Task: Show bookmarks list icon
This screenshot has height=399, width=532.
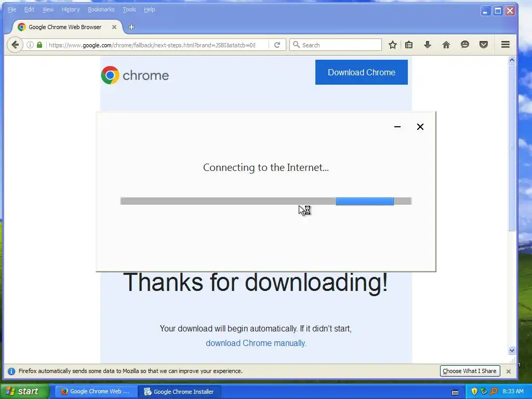Action: point(409,45)
